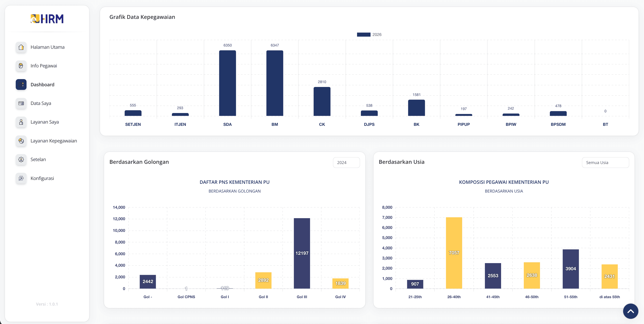Open Layanan Kepegawaian menu item
The height and width of the screenshot is (324, 644).
coord(53,141)
